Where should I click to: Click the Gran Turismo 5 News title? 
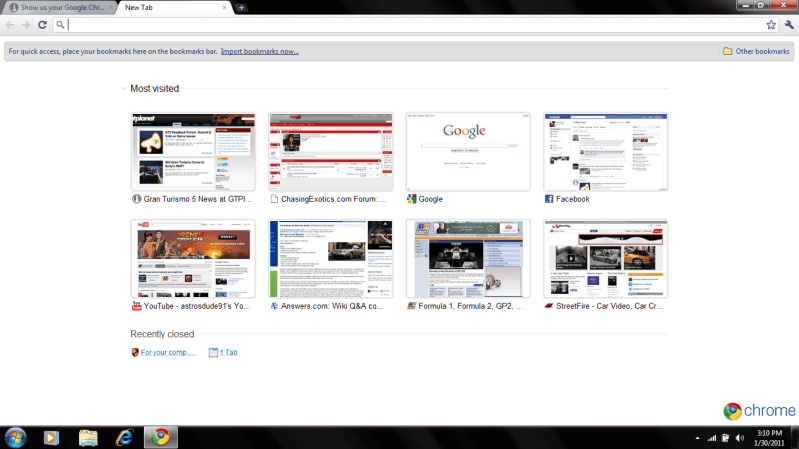click(x=198, y=199)
